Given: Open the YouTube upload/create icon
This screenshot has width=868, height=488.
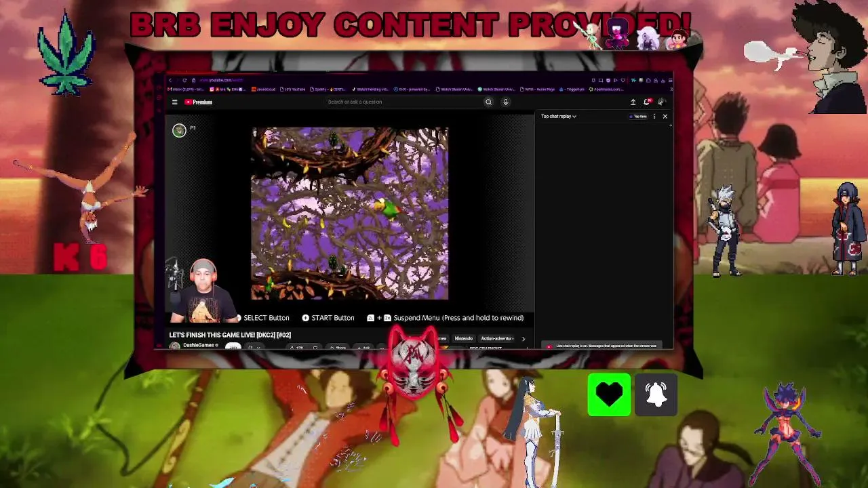Looking at the screenshot, I should (633, 102).
